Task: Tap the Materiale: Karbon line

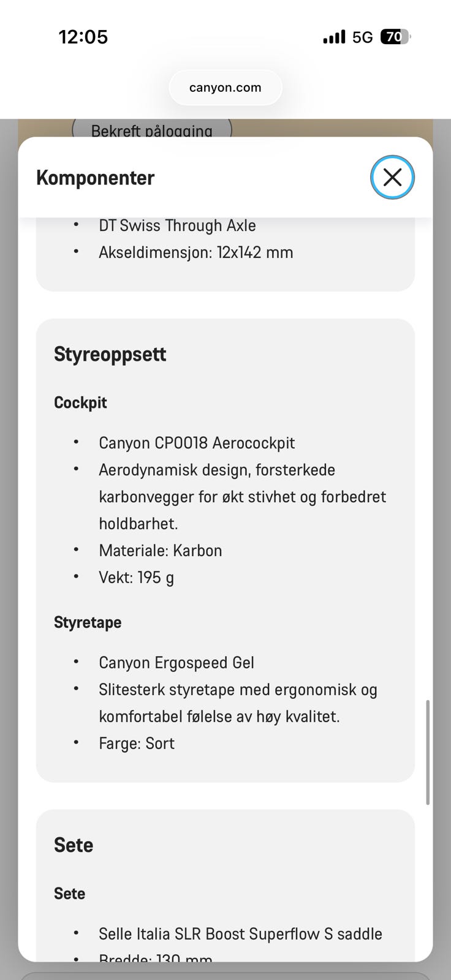Action: 160,550
